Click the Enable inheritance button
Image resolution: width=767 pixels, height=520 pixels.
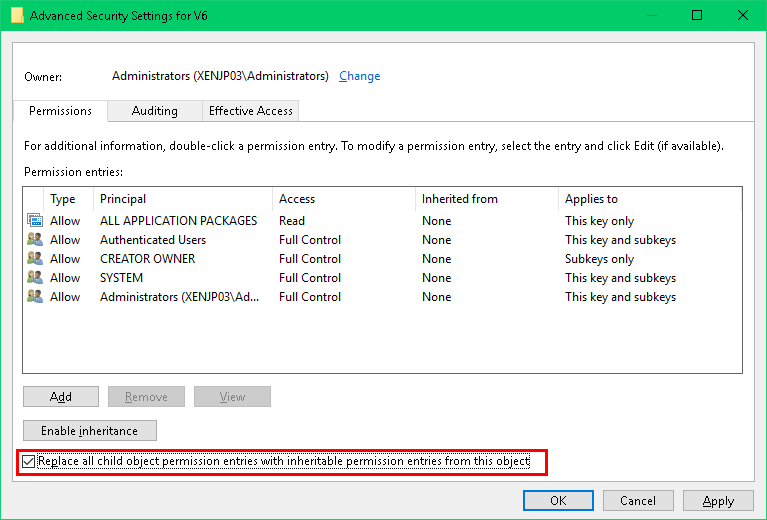coord(90,431)
